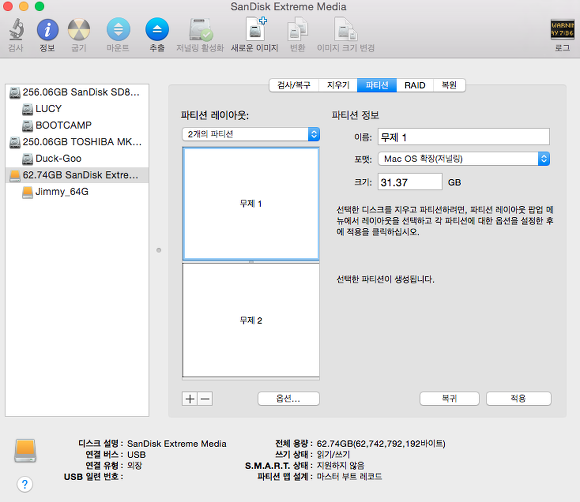The width and height of the screenshot is (580, 502).
Task: Open Mac OS 확장(저널링) format dropdown
Action: 464,159
